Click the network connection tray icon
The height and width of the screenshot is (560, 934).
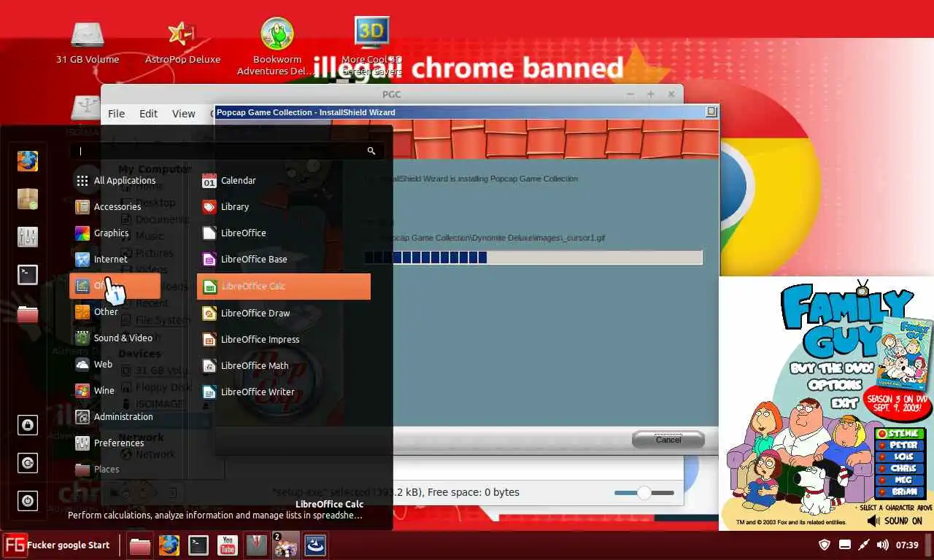[863, 545]
